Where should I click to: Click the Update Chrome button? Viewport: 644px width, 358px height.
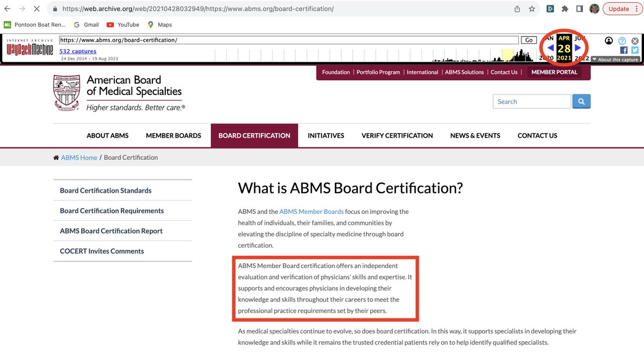click(x=622, y=9)
